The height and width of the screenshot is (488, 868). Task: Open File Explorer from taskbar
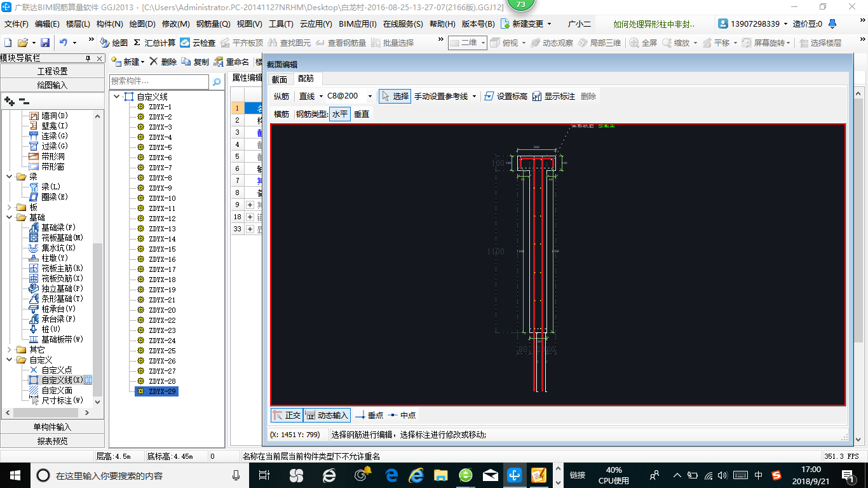pyautogui.click(x=440, y=475)
